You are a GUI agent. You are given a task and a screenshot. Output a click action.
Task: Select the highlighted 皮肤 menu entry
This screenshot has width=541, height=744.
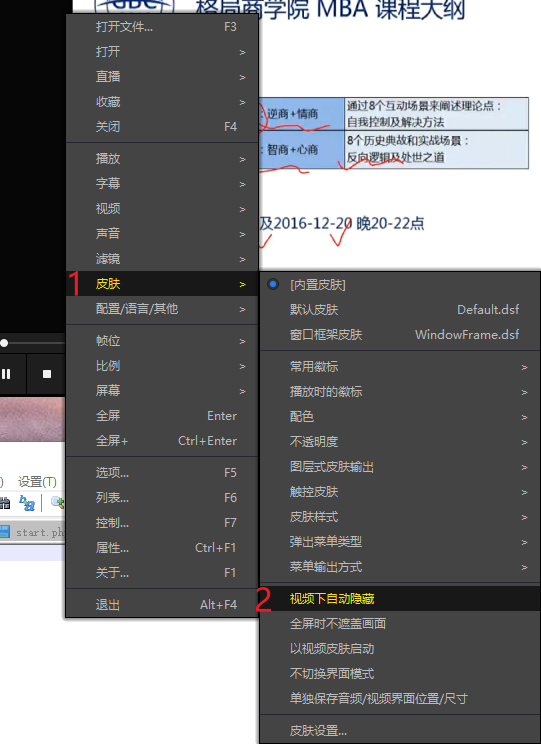coord(162,284)
